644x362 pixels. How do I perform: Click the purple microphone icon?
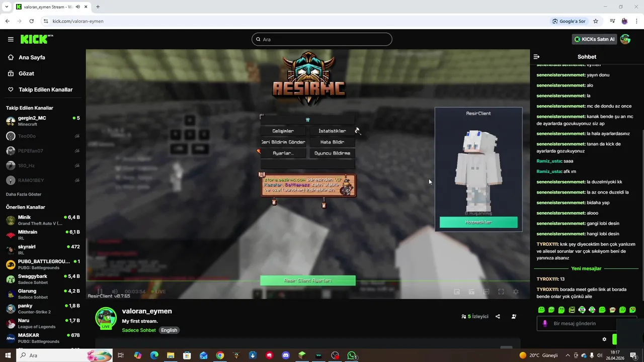[x=544, y=324]
